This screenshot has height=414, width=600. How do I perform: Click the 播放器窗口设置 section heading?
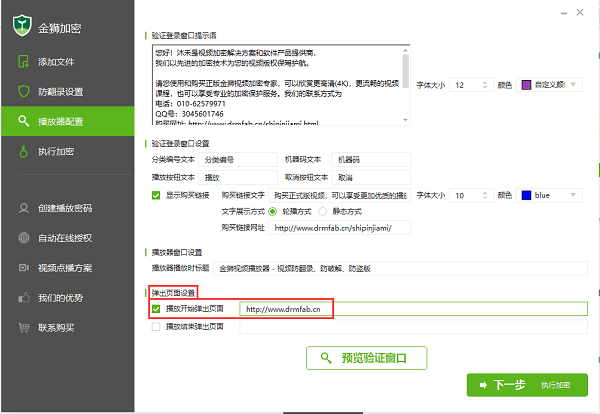177,253
